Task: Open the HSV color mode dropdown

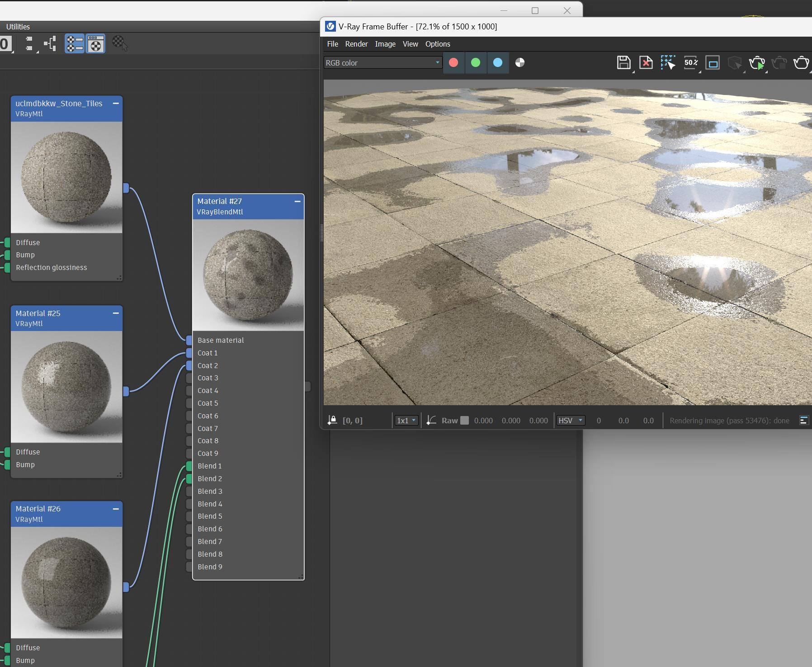Action: (571, 421)
